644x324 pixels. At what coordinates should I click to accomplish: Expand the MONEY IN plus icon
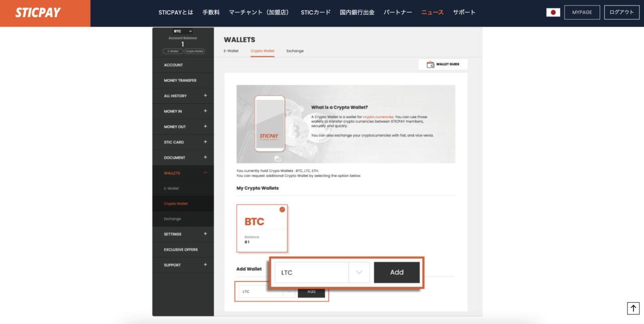click(x=205, y=111)
